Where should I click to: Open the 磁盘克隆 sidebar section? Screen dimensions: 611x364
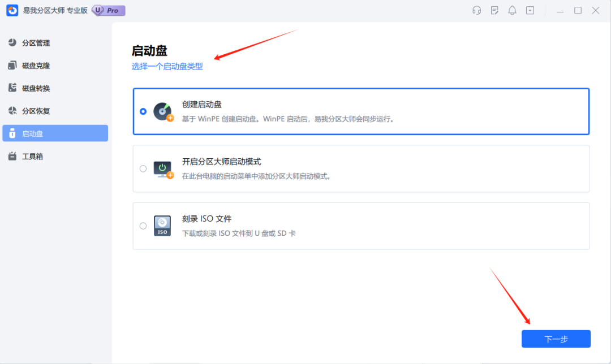coord(55,66)
